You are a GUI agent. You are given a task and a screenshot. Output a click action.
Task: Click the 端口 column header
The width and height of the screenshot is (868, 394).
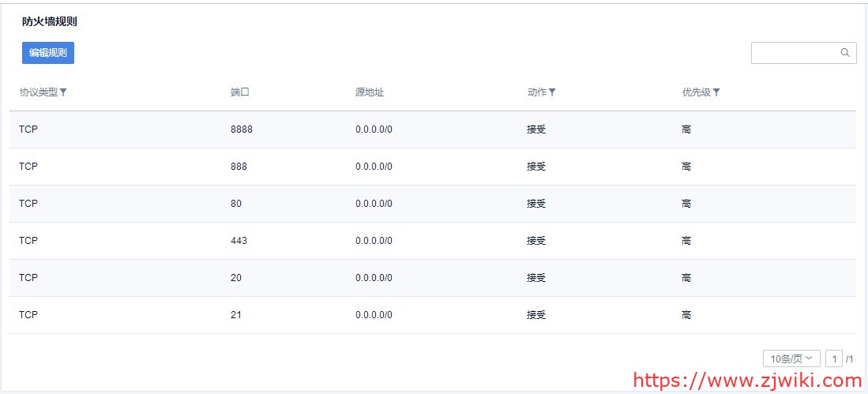coord(240,92)
